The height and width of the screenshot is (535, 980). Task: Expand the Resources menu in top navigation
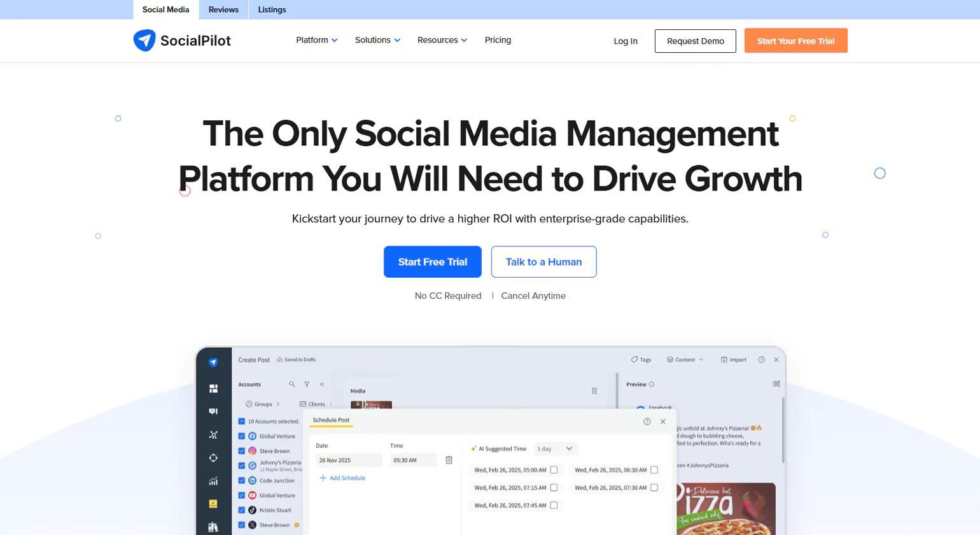click(x=442, y=39)
